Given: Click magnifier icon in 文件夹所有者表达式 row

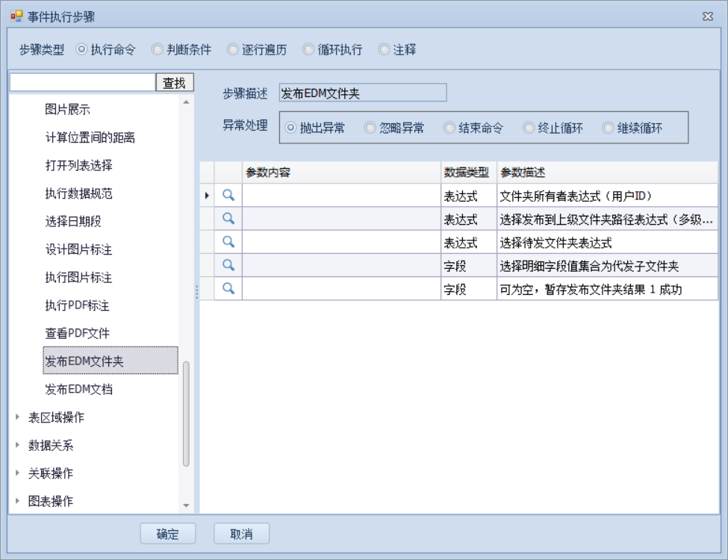Looking at the screenshot, I should [x=228, y=196].
